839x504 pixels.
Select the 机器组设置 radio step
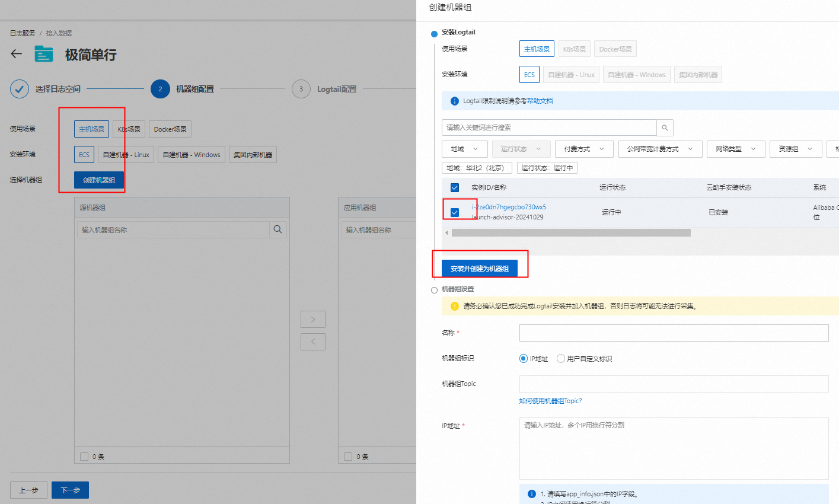tap(434, 290)
